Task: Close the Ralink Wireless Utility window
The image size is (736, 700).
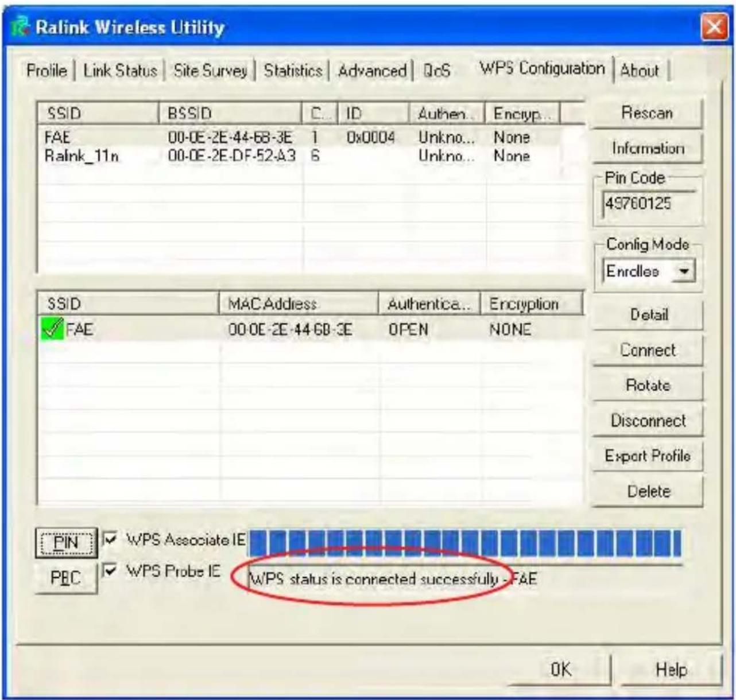Action: coord(713,26)
